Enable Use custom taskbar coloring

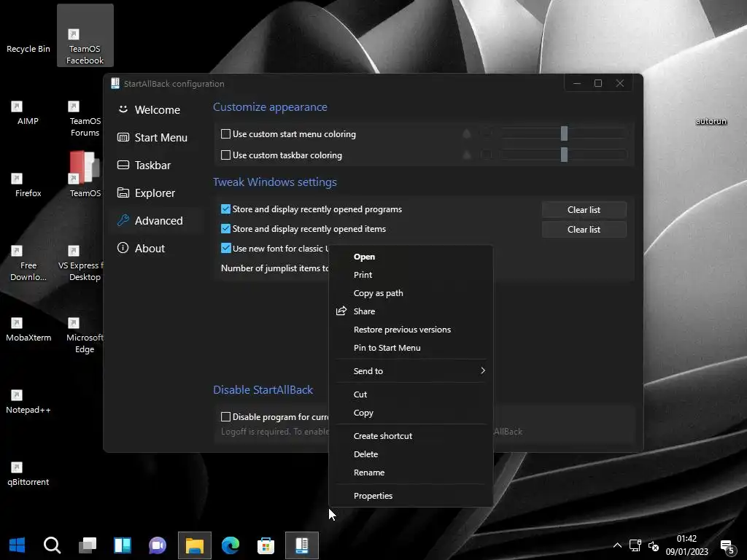click(226, 155)
